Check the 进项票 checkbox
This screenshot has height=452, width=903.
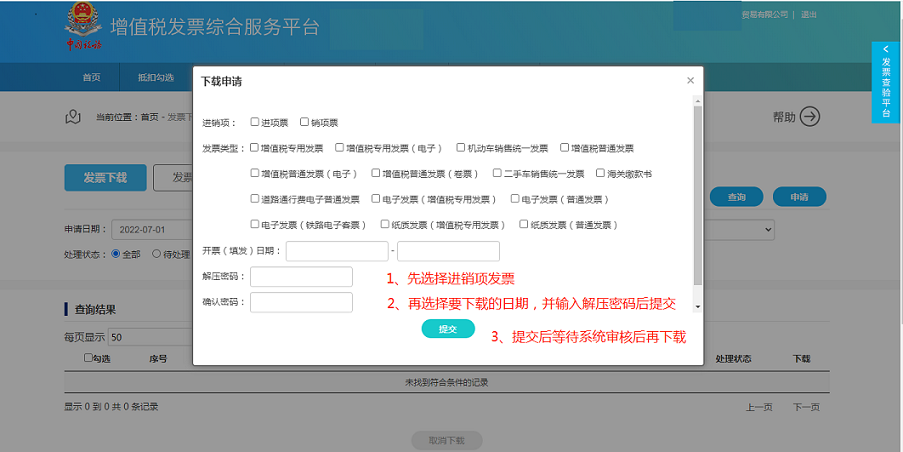click(255, 123)
